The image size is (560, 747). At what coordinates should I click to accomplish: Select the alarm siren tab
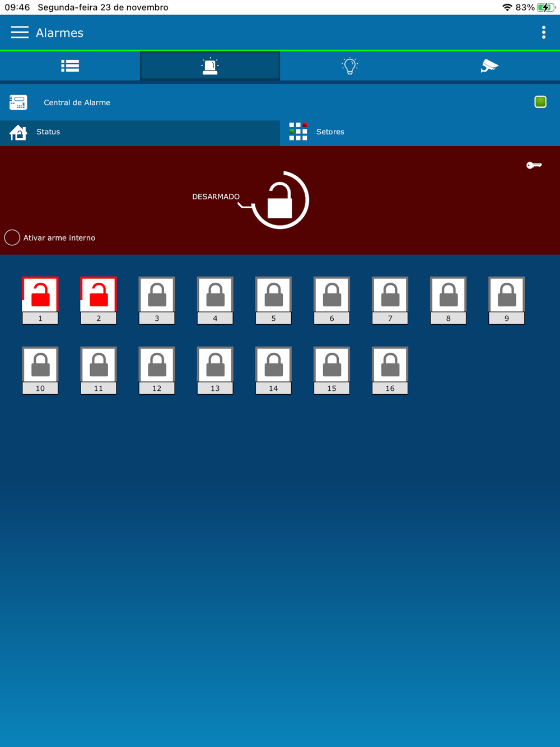210,66
